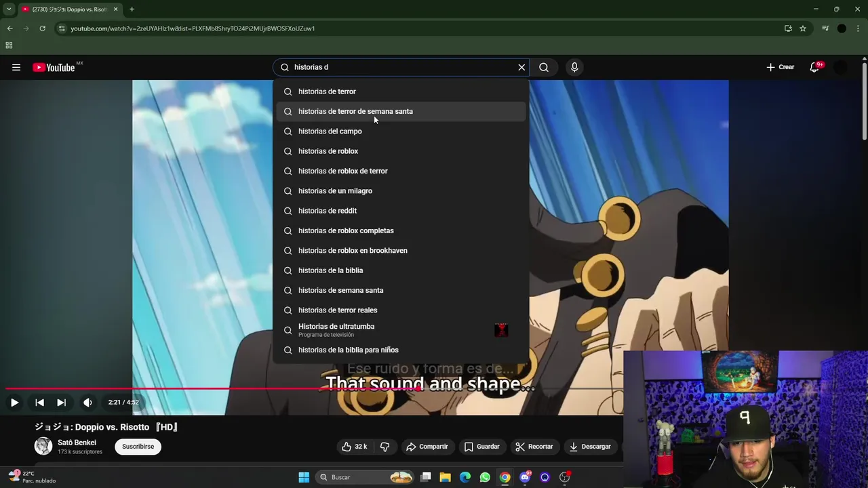868x488 pixels.
Task: Dislike the video
Action: coord(384,447)
